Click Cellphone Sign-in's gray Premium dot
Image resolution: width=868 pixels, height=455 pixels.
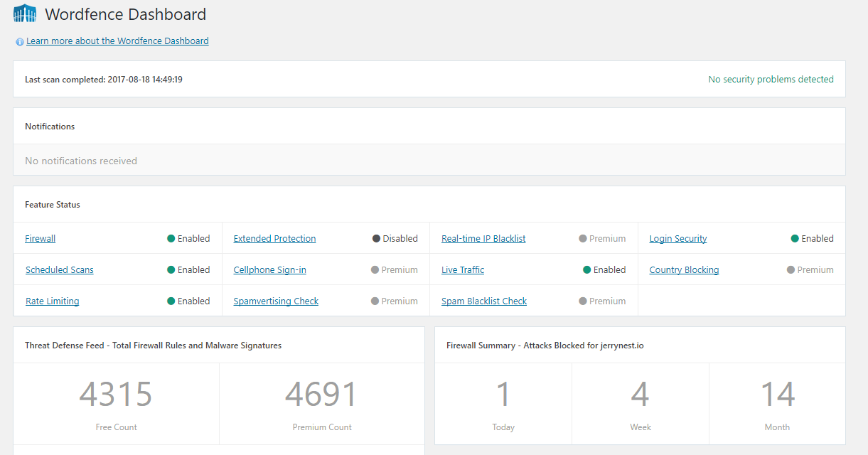pyautogui.click(x=375, y=270)
